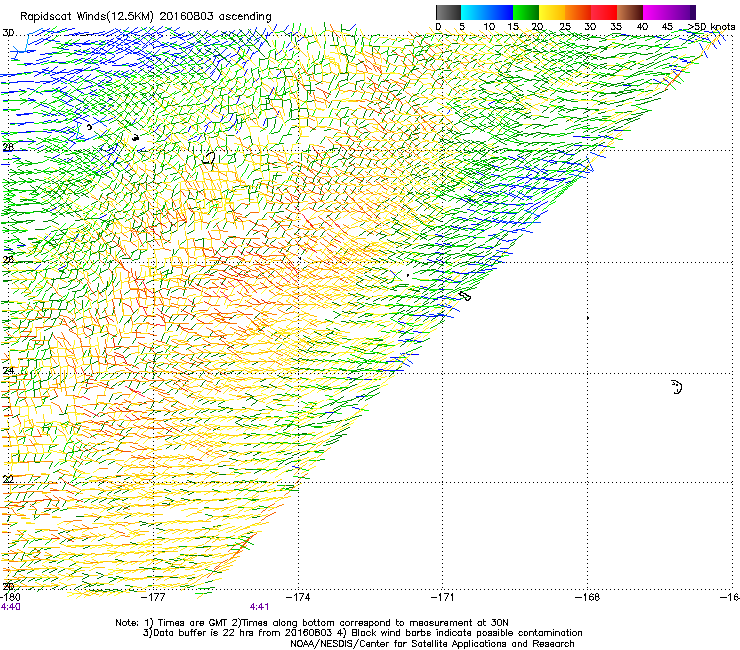
Task: Click the '3)Data buffer is 22 hrs' note line
Action: click(362, 633)
